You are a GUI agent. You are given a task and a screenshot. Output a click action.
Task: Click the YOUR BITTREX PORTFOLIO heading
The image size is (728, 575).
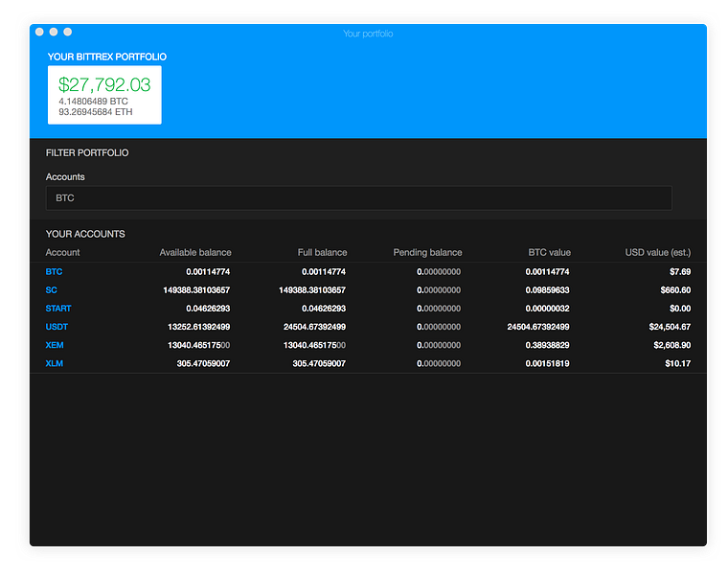point(106,57)
